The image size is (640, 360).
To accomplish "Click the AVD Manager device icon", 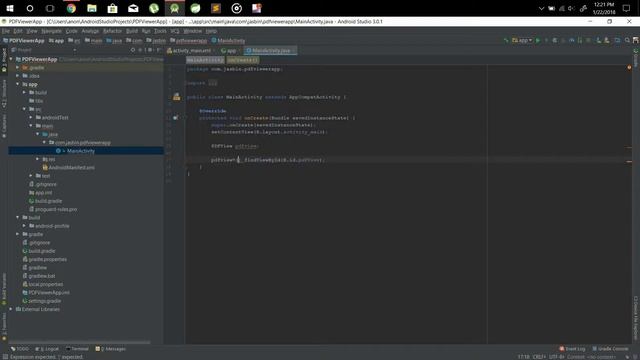I will [x=599, y=40].
